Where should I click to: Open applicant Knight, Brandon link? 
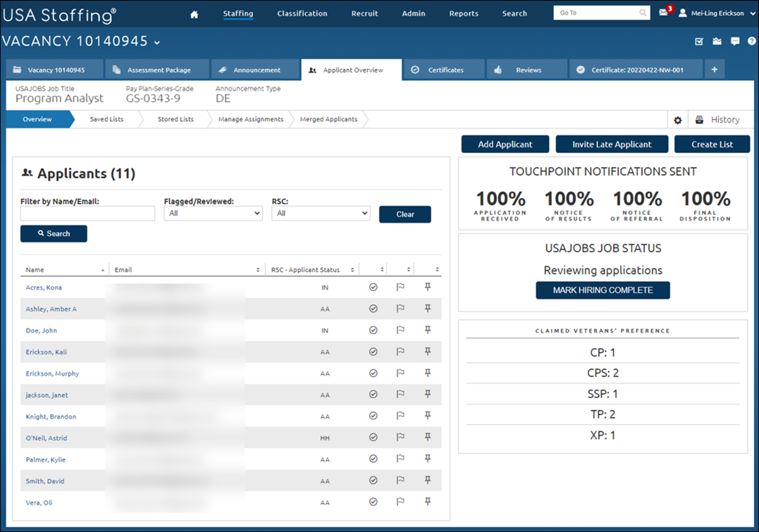tap(51, 416)
